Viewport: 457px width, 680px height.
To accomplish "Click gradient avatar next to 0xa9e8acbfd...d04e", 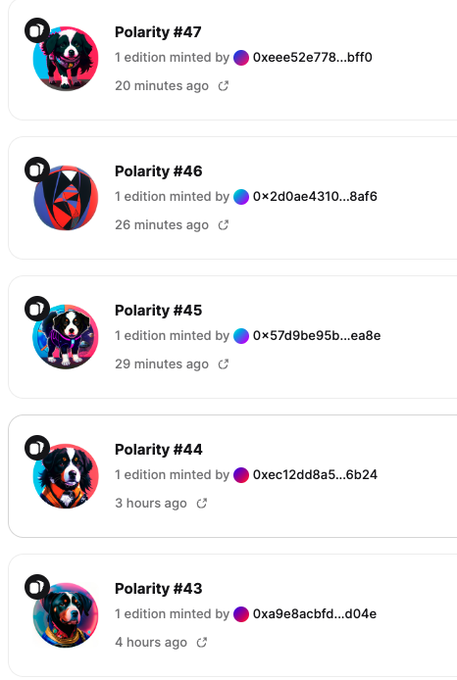I will (x=241, y=614).
